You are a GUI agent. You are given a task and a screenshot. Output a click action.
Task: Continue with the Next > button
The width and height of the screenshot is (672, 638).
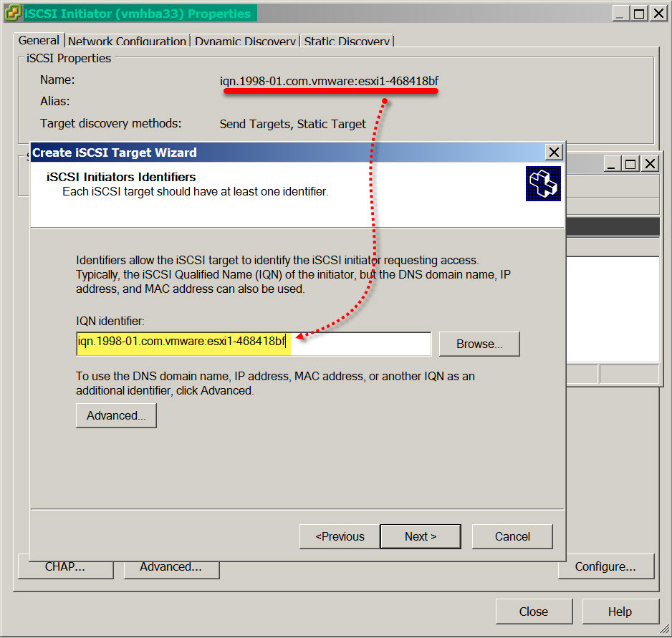pos(421,536)
